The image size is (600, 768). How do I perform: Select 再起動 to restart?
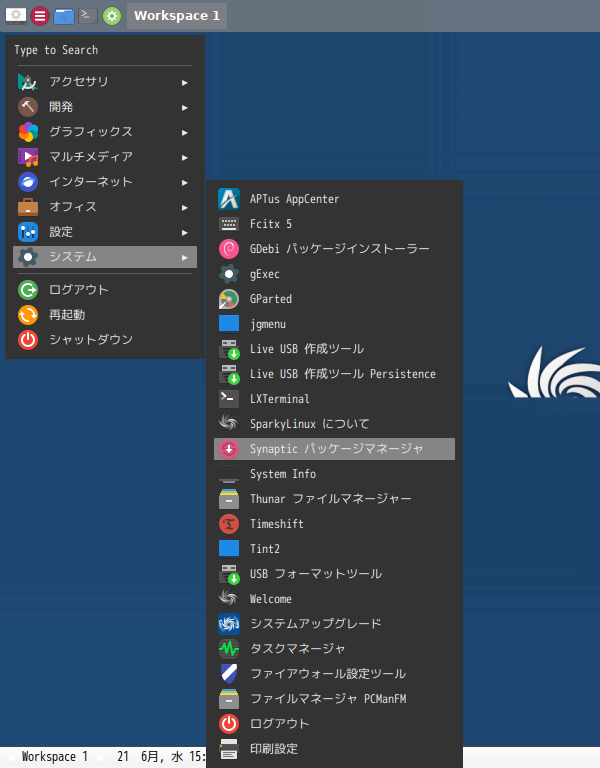pyautogui.click(x=105, y=315)
